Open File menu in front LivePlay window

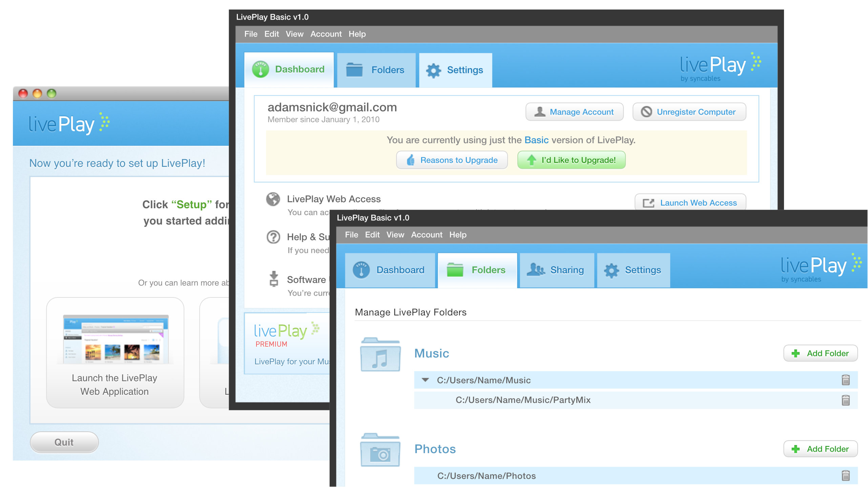tap(351, 235)
